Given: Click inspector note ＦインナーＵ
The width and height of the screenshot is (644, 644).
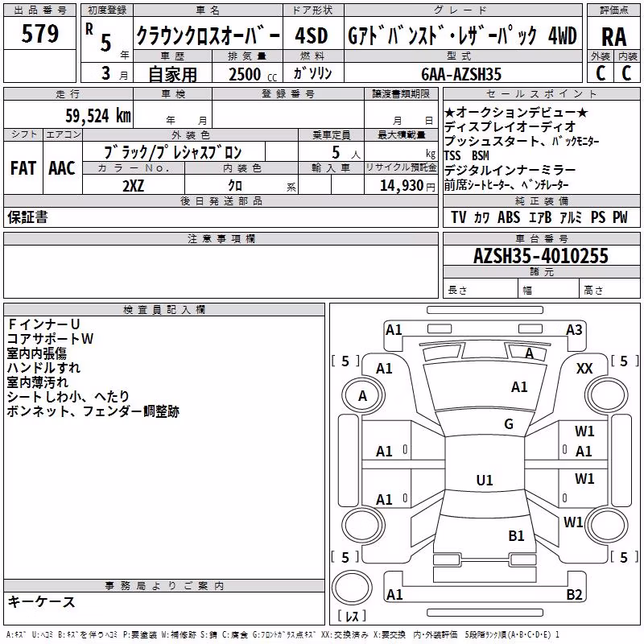Looking at the screenshot, I should [43, 324].
